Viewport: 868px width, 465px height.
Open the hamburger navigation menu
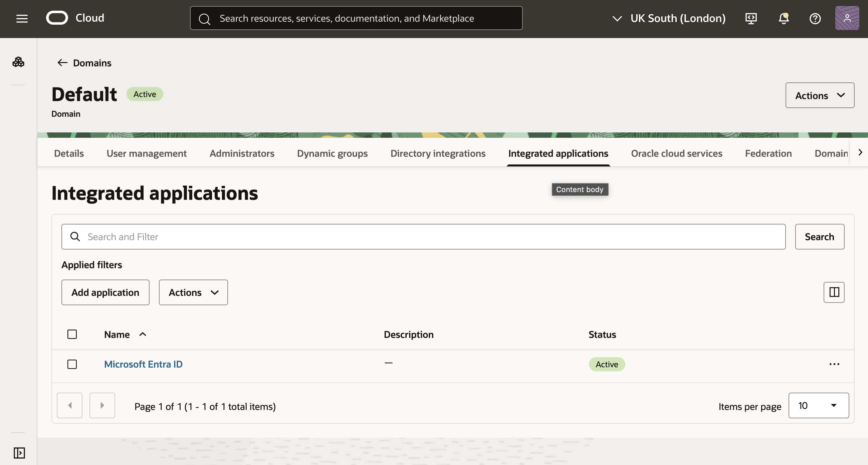[22, 19]
